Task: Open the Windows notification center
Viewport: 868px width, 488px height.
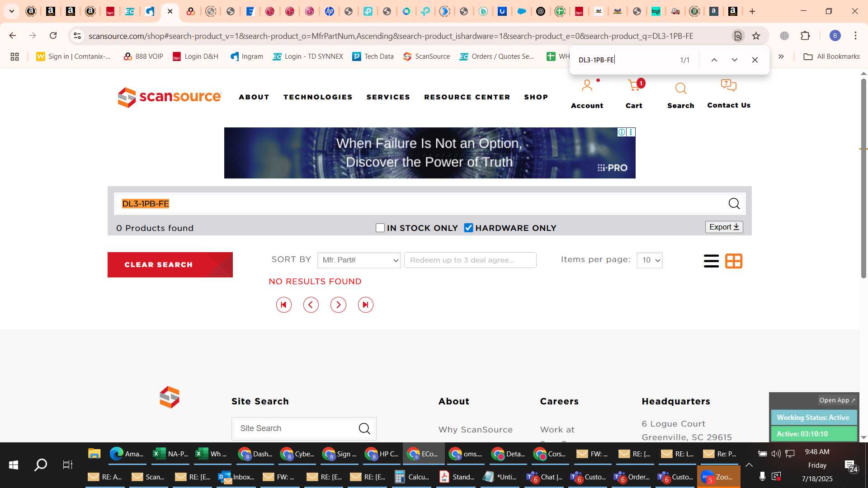Action: [x=851, y=465]
